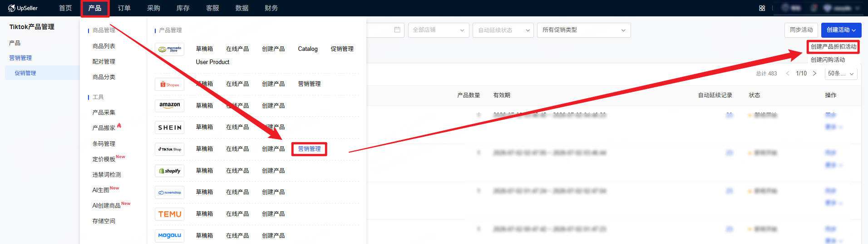Open the 50条 page size selector
Image resolution: width=868 pixels, height=244 pixels.
point(841,74)
